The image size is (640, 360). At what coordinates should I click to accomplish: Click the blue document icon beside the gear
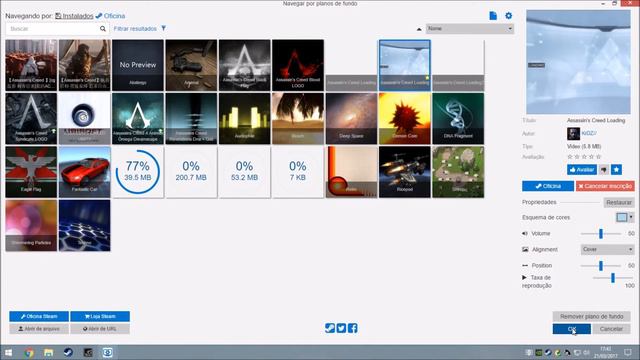pyautogui.click(x=493, y=16)
